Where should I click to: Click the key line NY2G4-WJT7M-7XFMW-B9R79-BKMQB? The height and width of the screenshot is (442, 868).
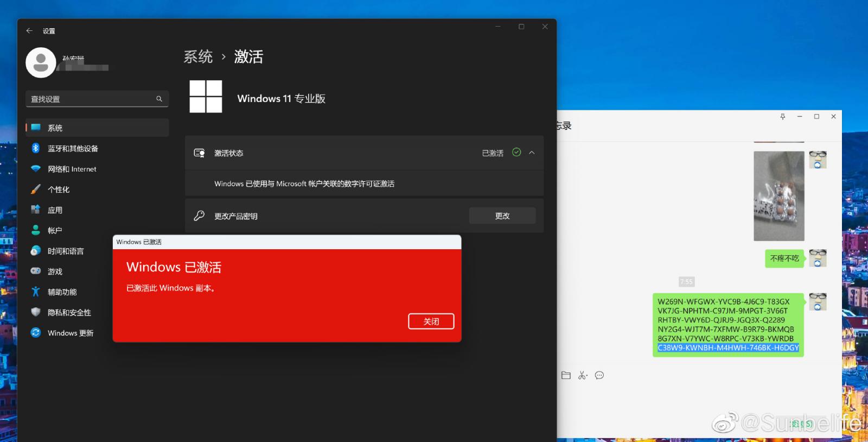[x=726, y=329]
